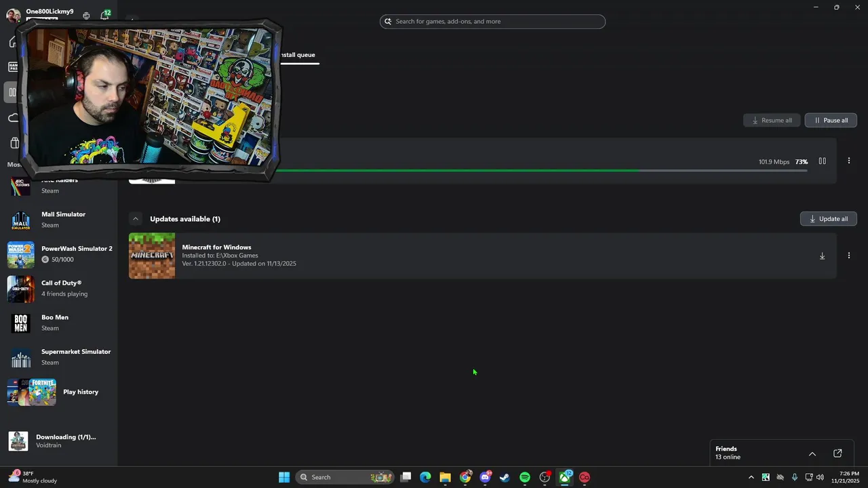Open PowerWash Simulator 2 from sidebar
The width and height of the screenshot is (868, 488).
[x=59, y=254]
